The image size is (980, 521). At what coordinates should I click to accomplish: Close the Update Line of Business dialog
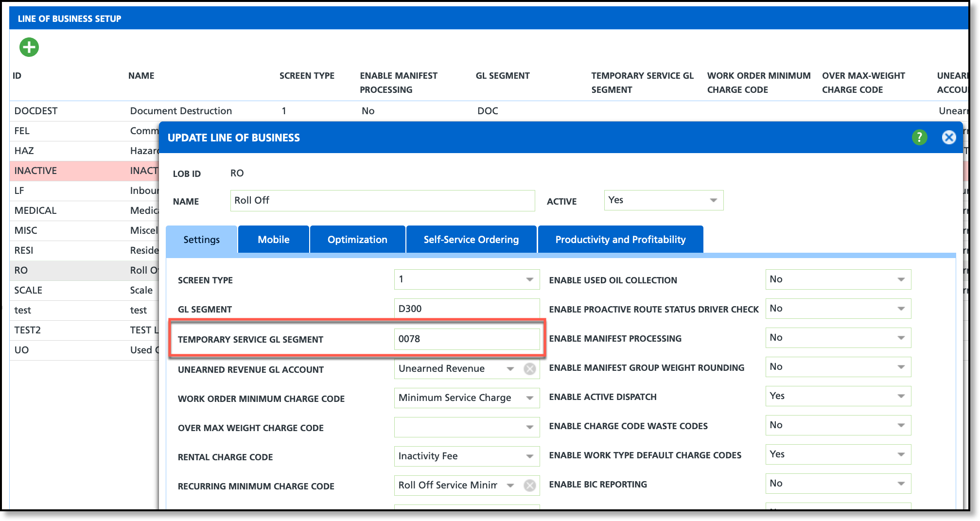(948, 138)
